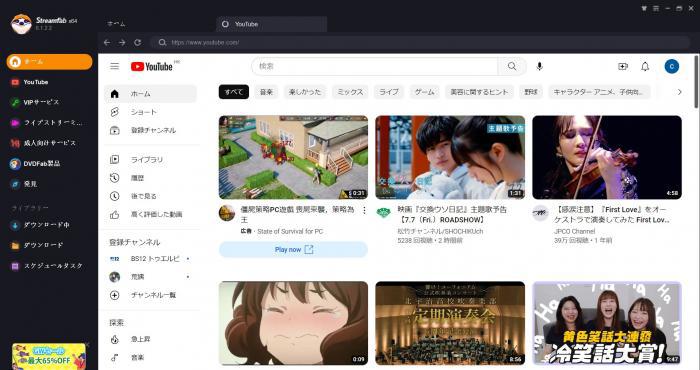Open the YouTube hamburger guide menu
Screen dimensions: 700x370
coord(115,67)
